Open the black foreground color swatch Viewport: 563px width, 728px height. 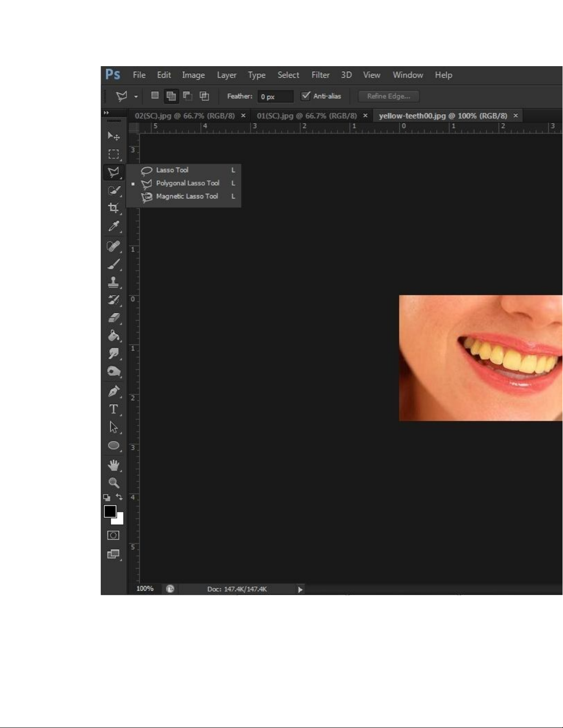tap(110, 511)
